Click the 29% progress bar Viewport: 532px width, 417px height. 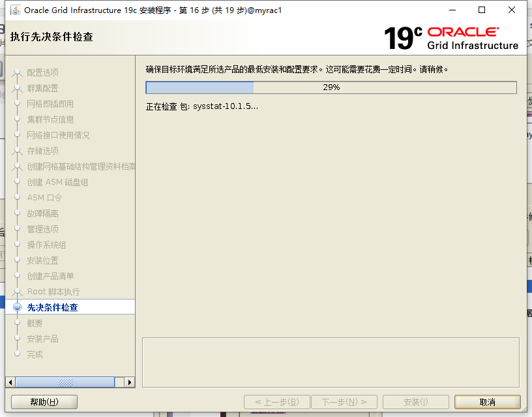click(331, 87)
